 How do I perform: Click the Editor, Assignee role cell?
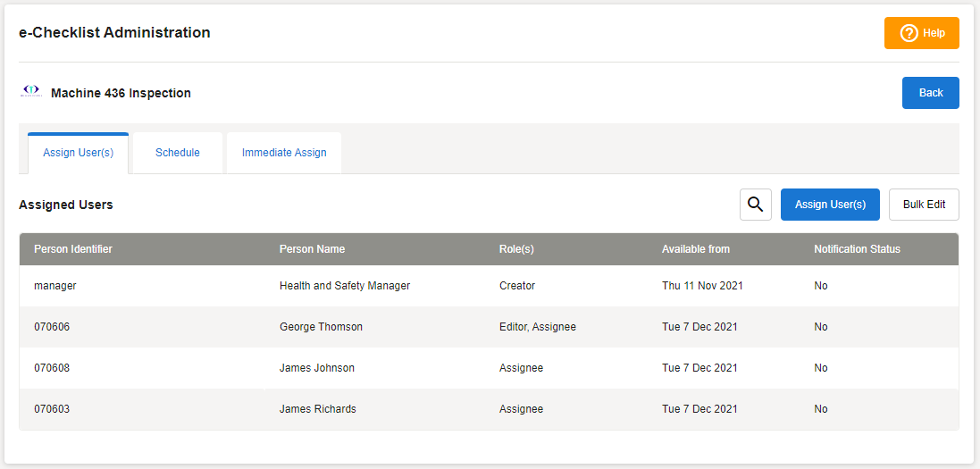(x=538, y=327)
